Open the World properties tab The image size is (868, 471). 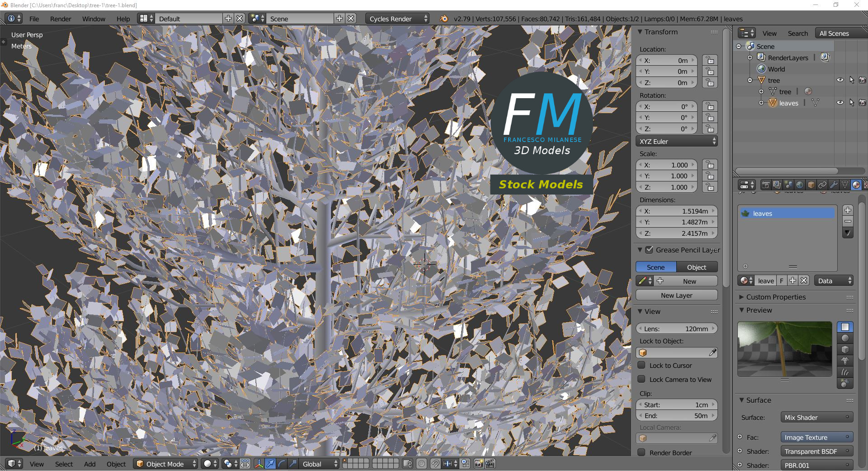[x=800, y=185]
